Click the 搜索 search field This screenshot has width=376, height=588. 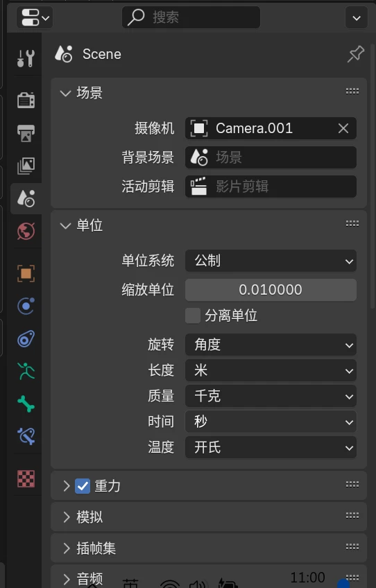(191, 17)
